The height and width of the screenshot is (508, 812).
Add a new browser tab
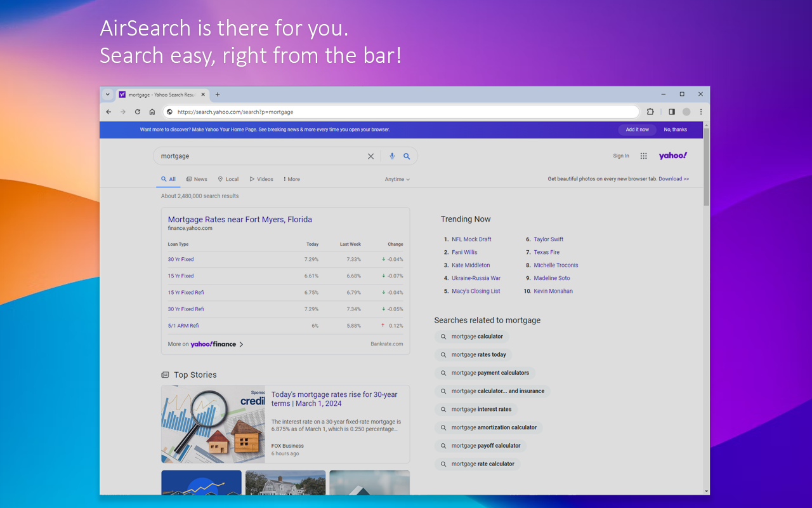218,95
